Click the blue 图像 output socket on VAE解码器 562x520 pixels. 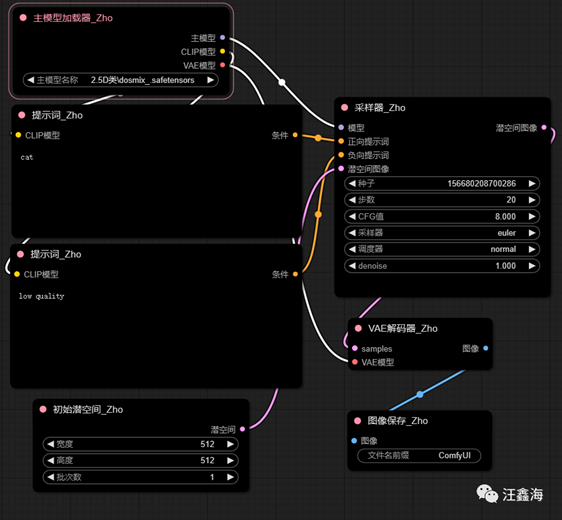point(486,348)
